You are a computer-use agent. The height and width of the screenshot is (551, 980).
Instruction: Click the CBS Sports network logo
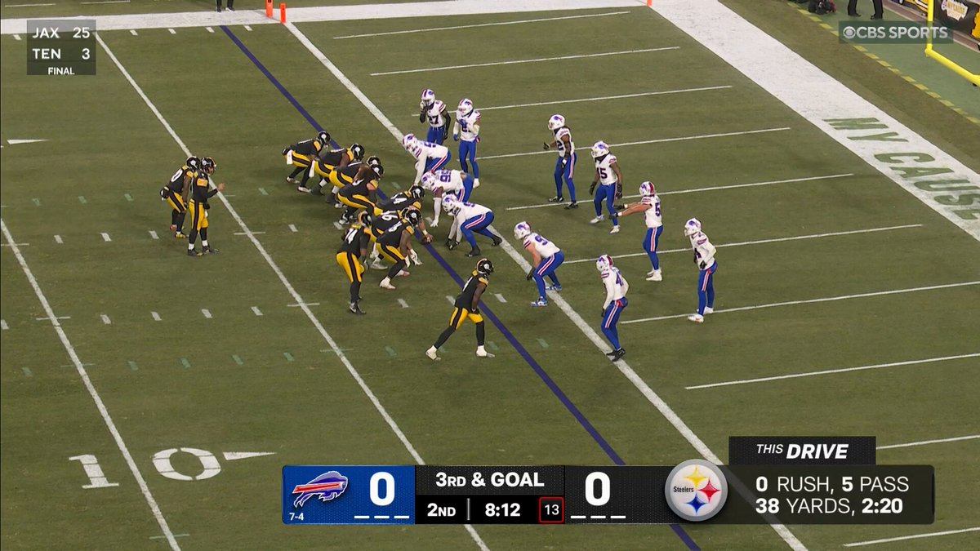(896, 33)
